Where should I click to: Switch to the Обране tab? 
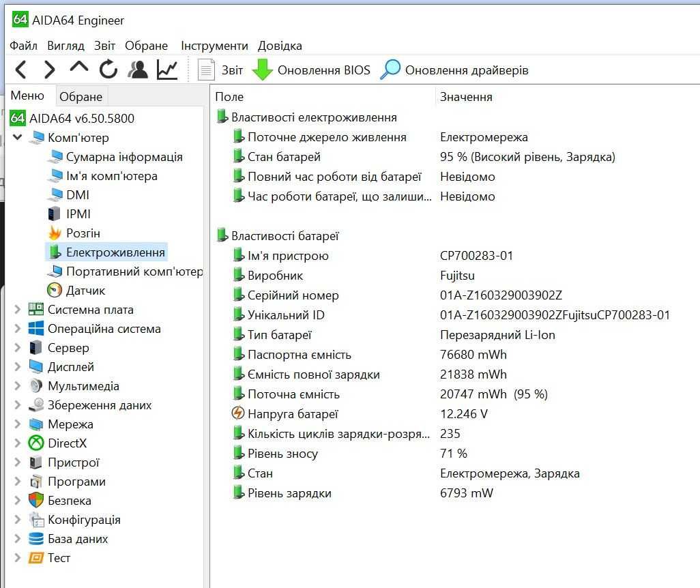point(81,96)
